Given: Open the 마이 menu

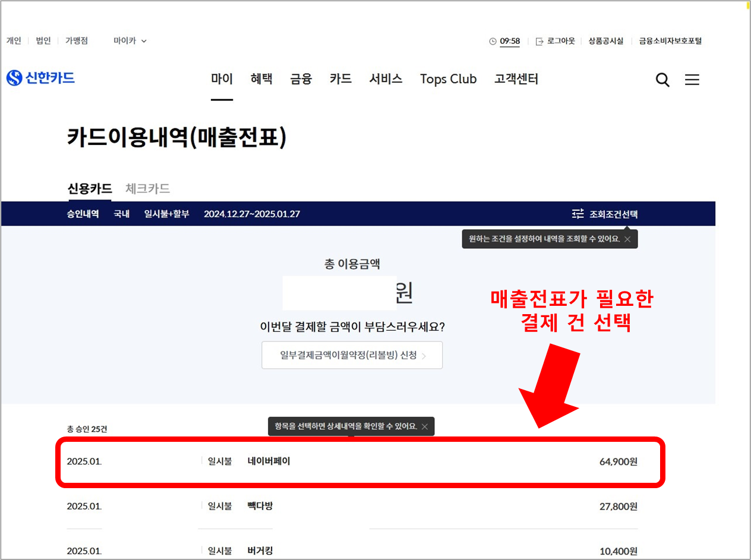Looking at the screenshot, I should [222, 79].
